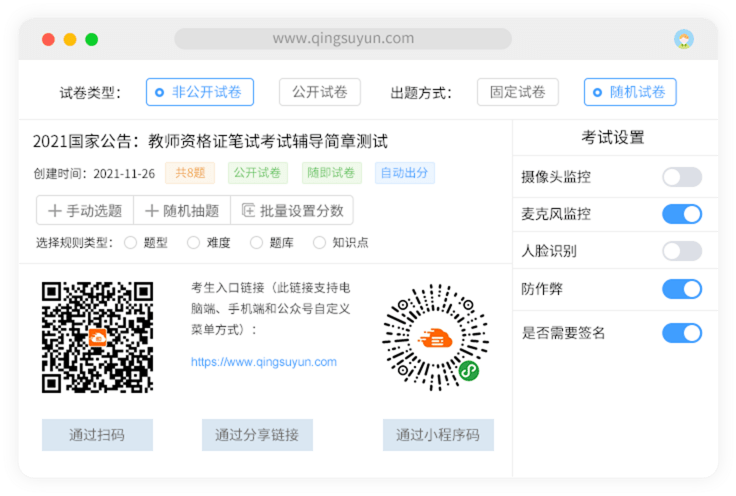Click the exam entry QR code
The height and width of the screenshot is (496, 736).
coord(97,337)
